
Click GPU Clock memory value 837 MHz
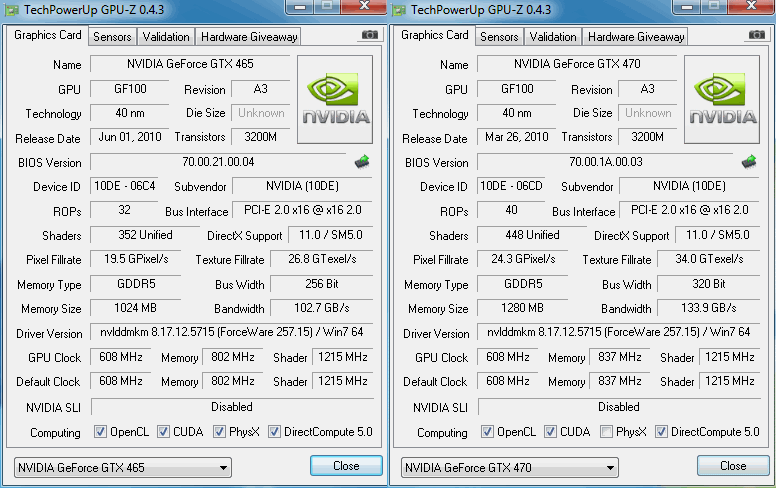pos(620,357)
